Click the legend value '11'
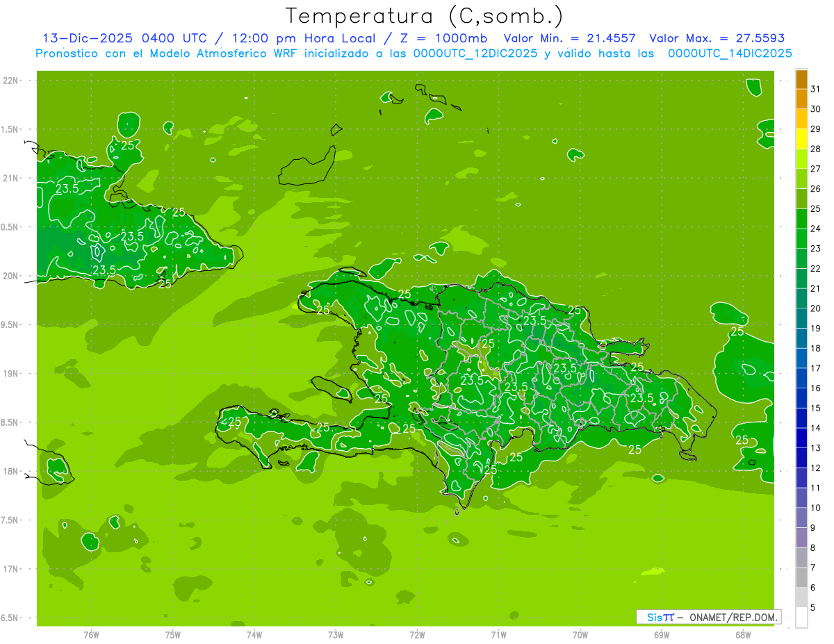 coord(815,488)
